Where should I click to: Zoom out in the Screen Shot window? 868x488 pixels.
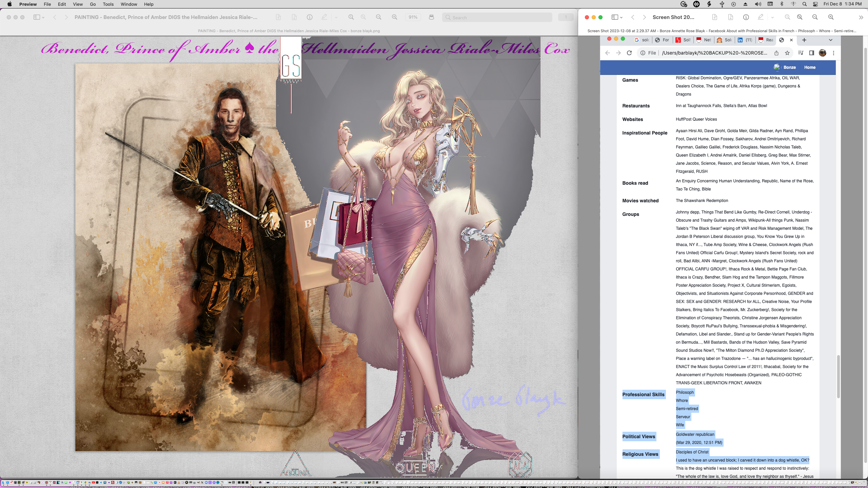815,17
